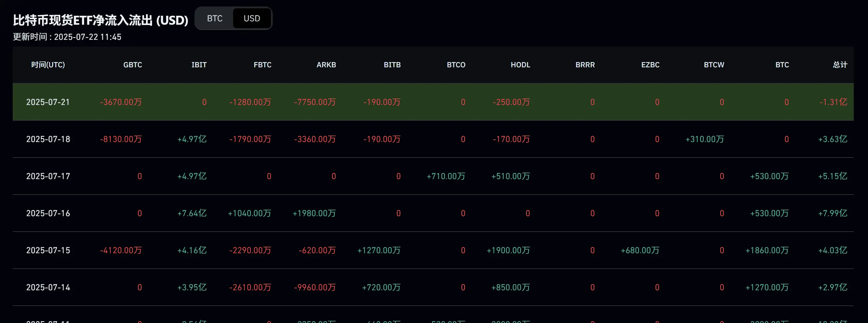Click FBTC value -2610.00万

(250, 287)
